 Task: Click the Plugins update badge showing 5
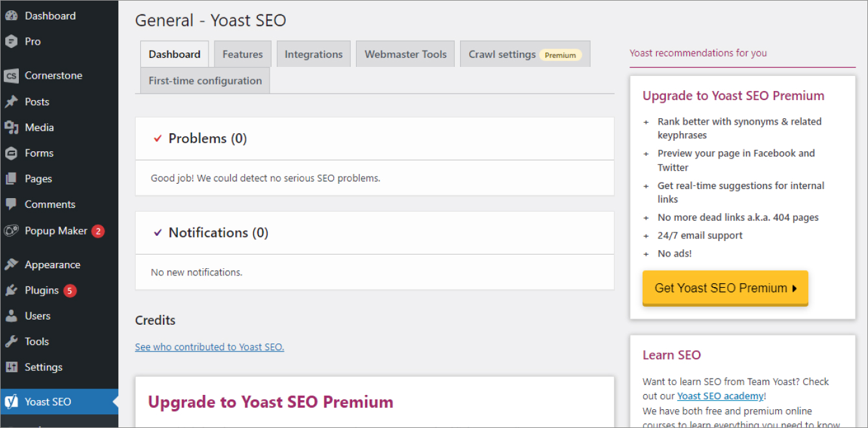click(x=70, y=290)
